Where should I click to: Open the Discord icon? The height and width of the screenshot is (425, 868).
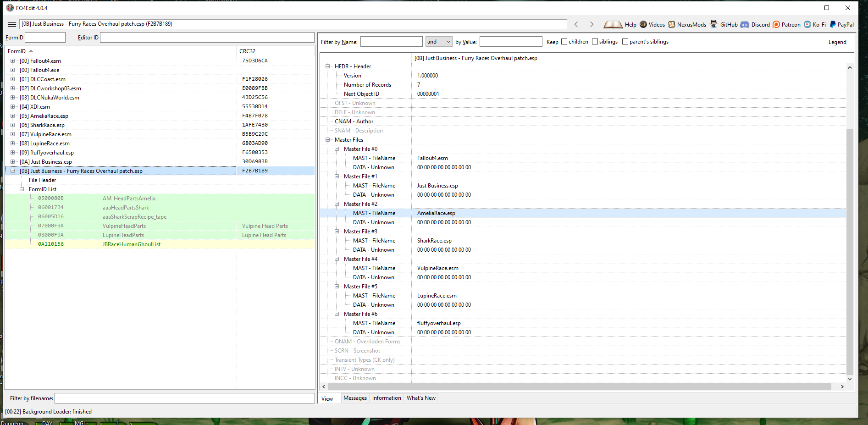coord(745,24)
